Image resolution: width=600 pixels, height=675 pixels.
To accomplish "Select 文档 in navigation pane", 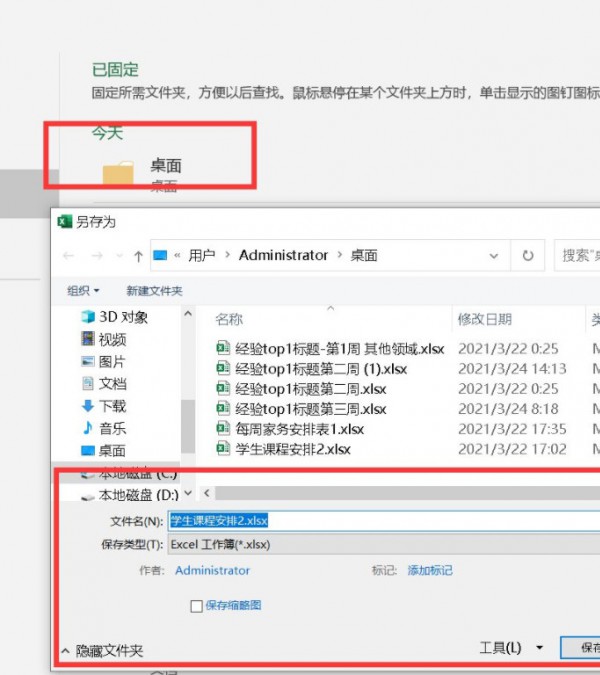I will (x=104, y=384).
